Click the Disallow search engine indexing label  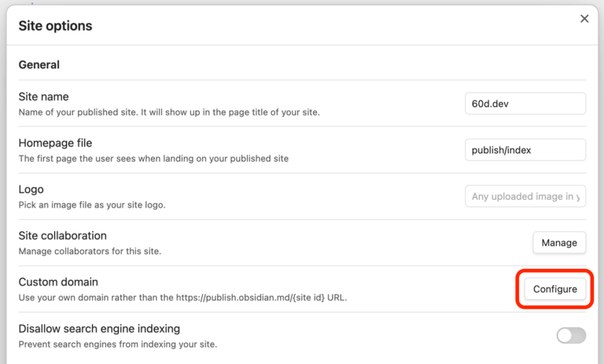[99, 329]
